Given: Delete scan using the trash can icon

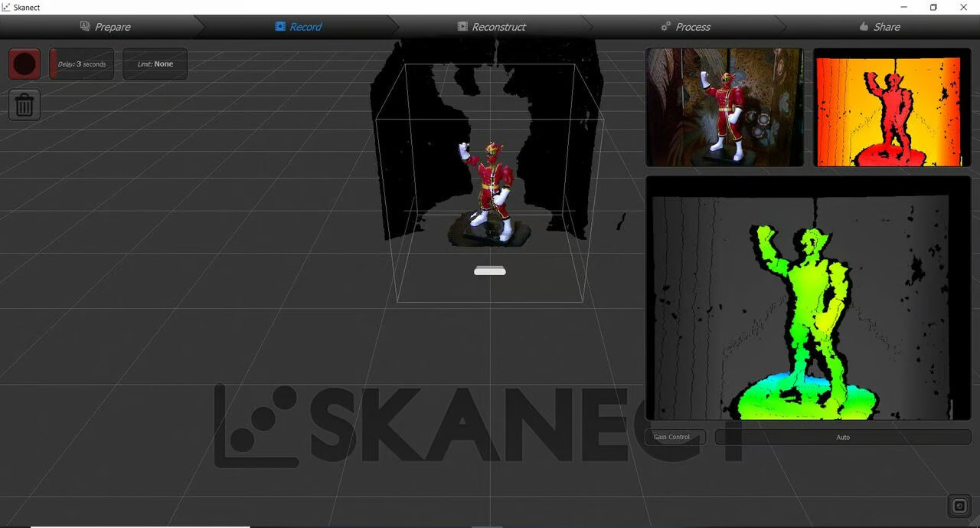Looking at the screenshot, I should tap(24, 105).
